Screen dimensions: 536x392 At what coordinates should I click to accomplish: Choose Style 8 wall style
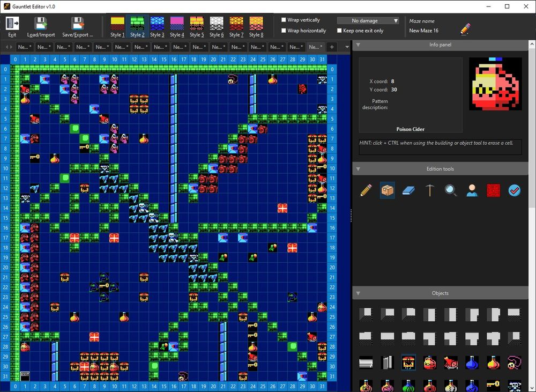point(256,27)
